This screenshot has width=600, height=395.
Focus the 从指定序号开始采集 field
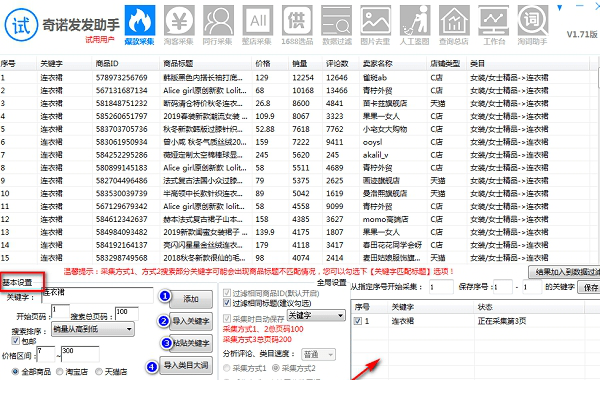(x=441, y=287)
